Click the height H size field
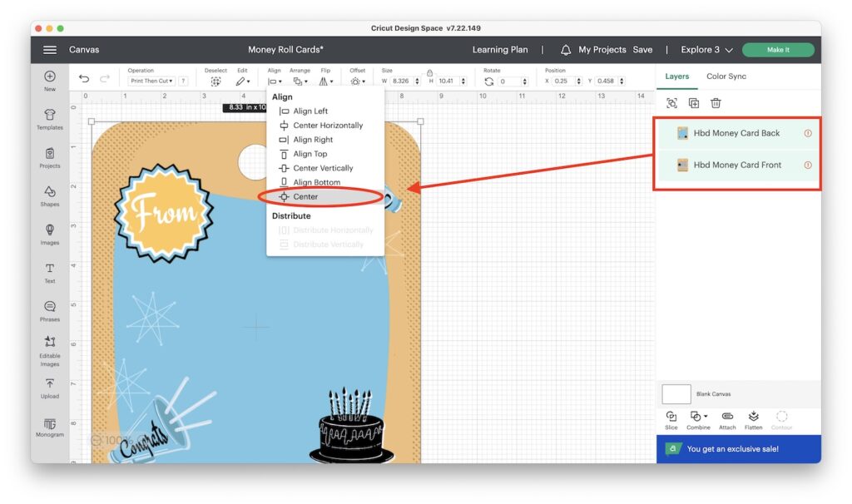This screenshot has width=852, height=504. [x=447, y=81]
